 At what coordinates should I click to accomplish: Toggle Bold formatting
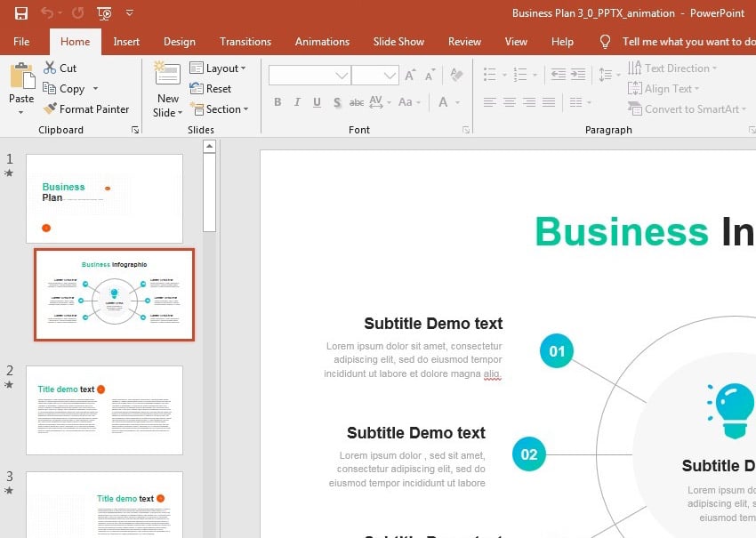point(277,102)
